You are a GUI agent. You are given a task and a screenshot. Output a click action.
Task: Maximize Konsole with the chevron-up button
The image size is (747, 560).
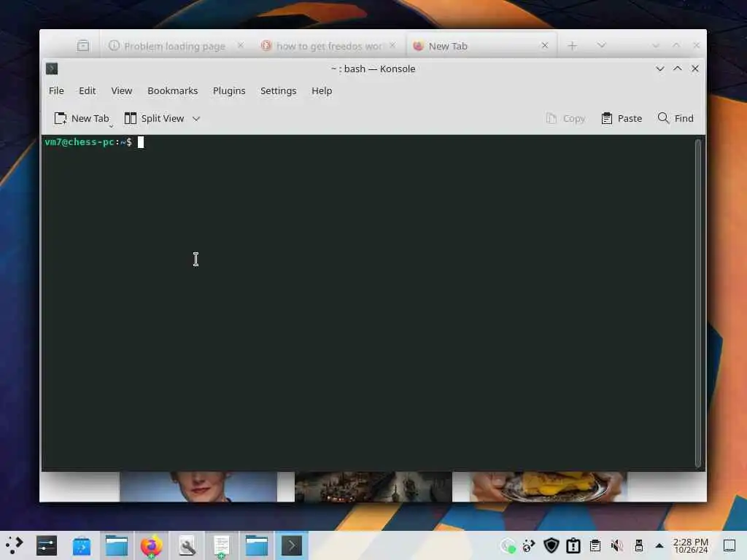point(678,69)
